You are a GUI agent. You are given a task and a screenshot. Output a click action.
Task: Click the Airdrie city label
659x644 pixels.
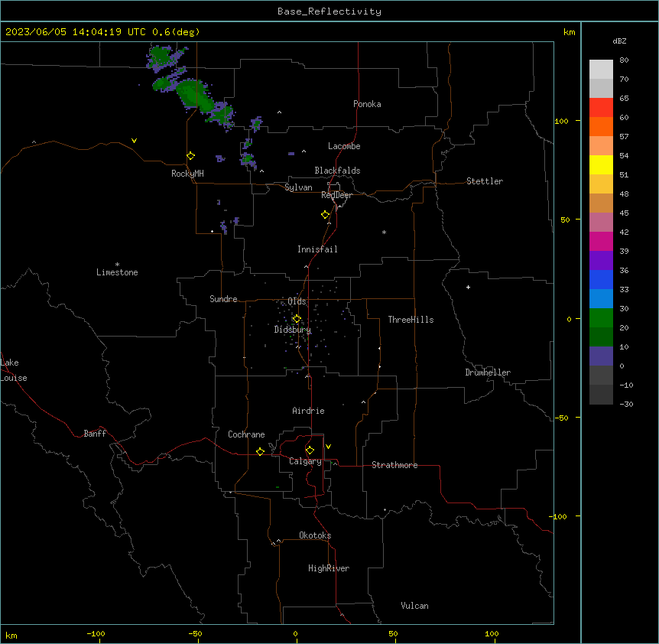(x=309, y=411)
